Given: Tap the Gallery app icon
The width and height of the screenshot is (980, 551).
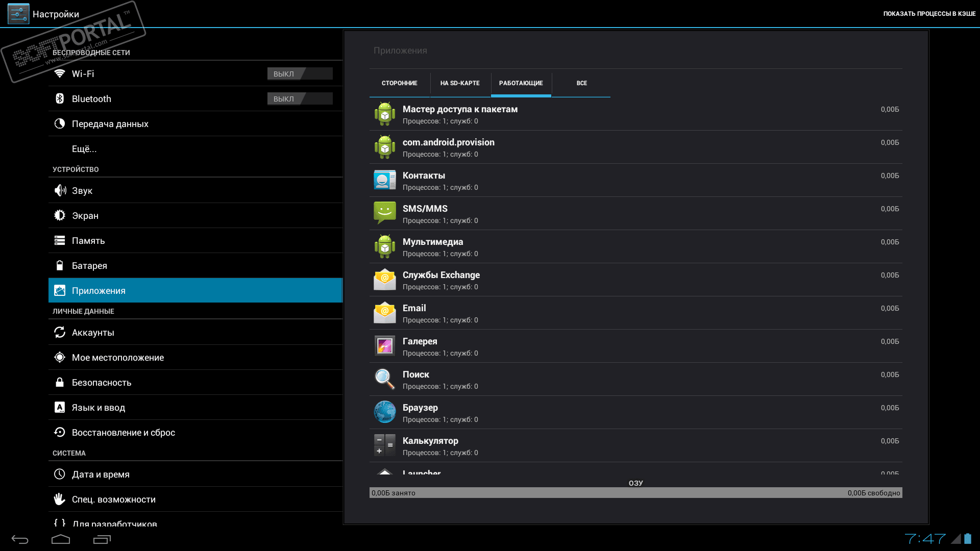Looking at the screenshot, I should click(x=384, y=346).
